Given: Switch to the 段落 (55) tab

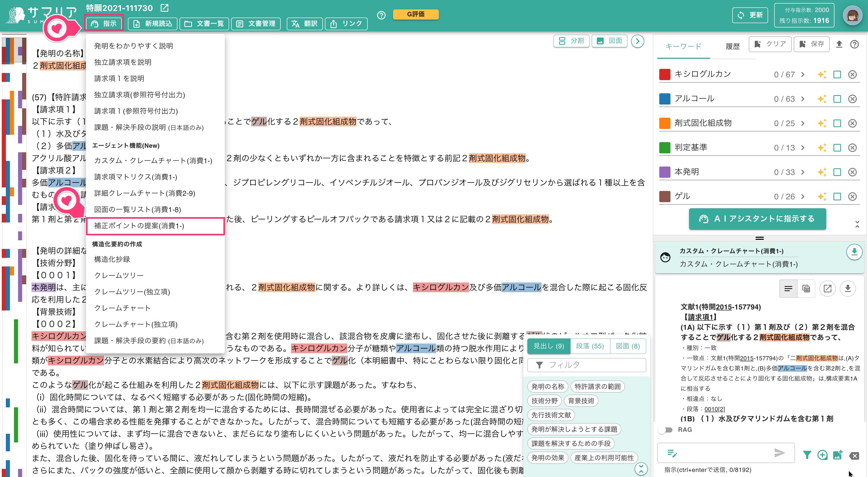Looking at the screenshot, I should coord(590,346).
